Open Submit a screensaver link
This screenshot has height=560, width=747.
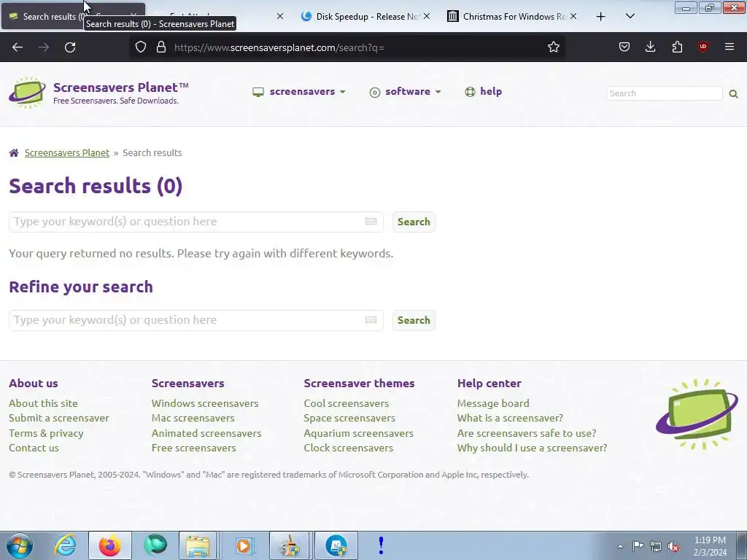coord(59,418)
